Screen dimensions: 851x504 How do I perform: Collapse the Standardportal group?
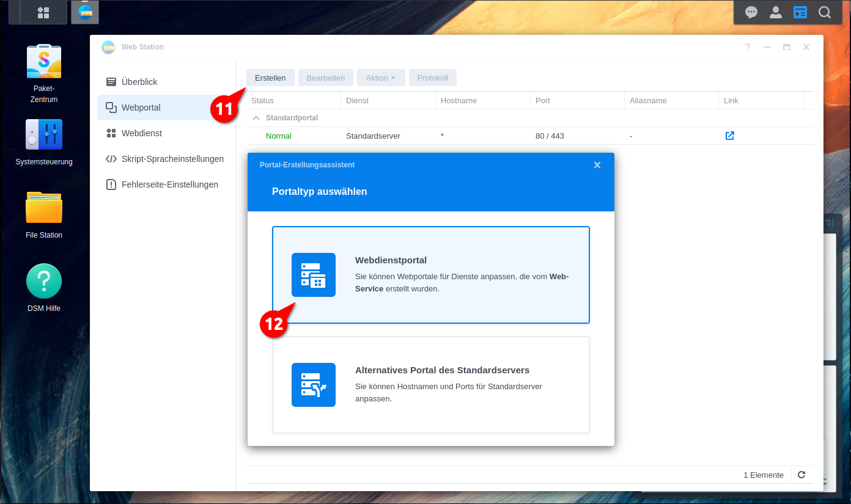click(x=256, y=118)
